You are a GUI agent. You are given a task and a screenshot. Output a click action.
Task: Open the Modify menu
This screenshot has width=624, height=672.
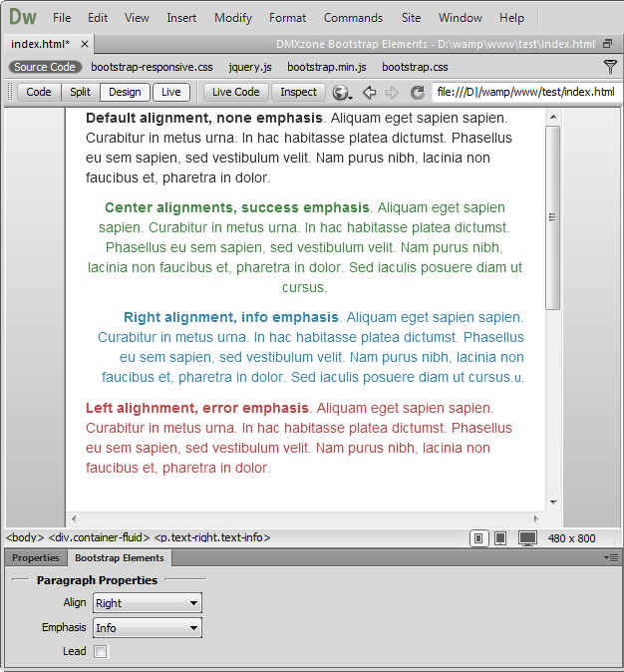[233, 18]
